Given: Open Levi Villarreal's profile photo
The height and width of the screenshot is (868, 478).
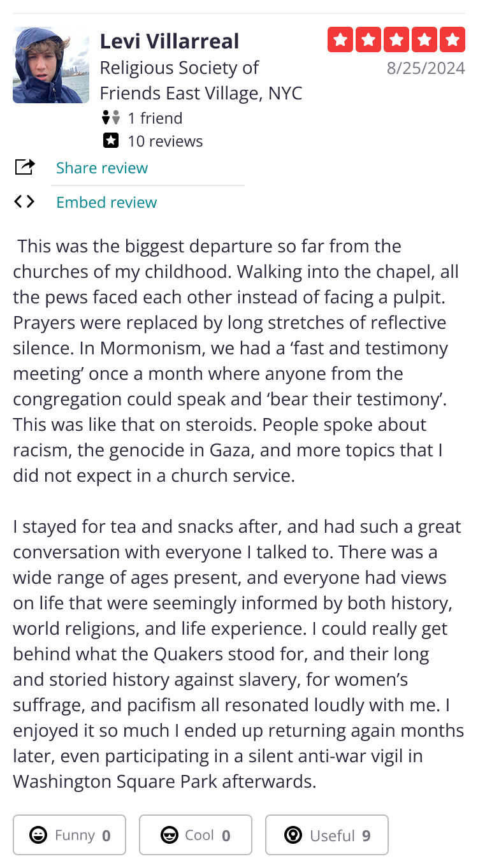Looking at the screenshot, I should pos(51,65).
